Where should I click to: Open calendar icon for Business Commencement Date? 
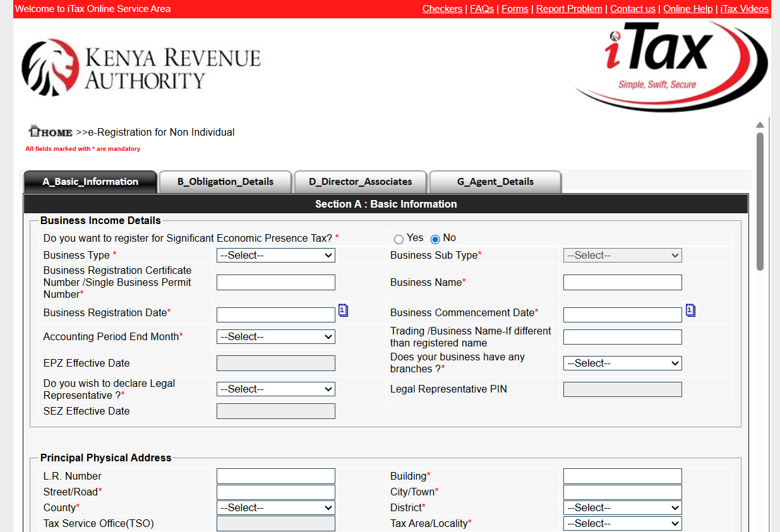(690, 310)
